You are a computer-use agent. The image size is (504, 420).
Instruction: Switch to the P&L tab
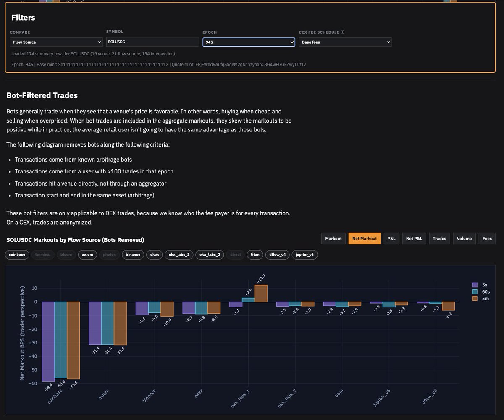tap(391, 239)
